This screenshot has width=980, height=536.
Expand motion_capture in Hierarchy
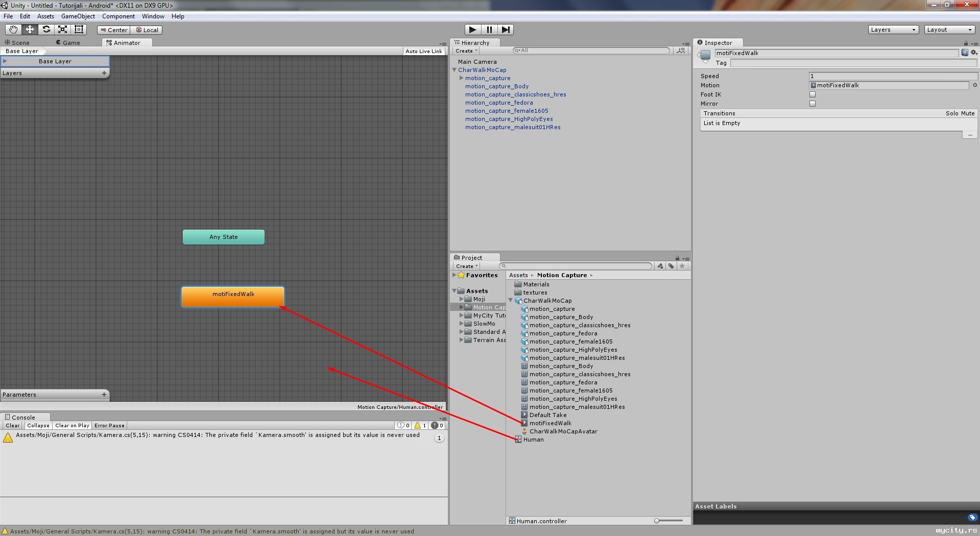coord(461,78)
